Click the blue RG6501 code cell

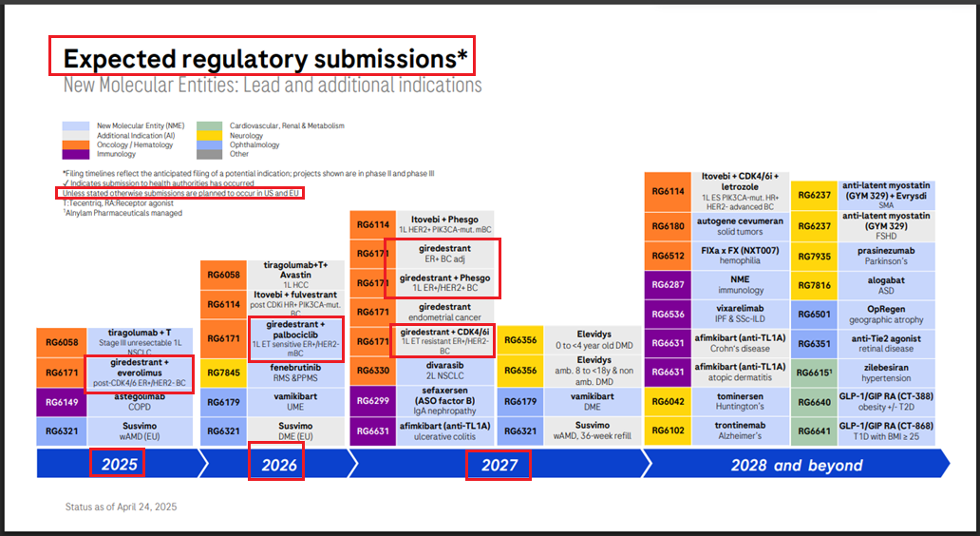pos(814,314)
